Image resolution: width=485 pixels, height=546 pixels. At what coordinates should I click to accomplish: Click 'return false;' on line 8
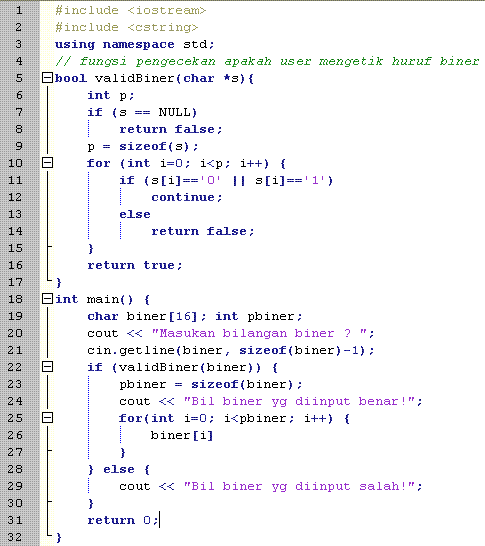171,129
